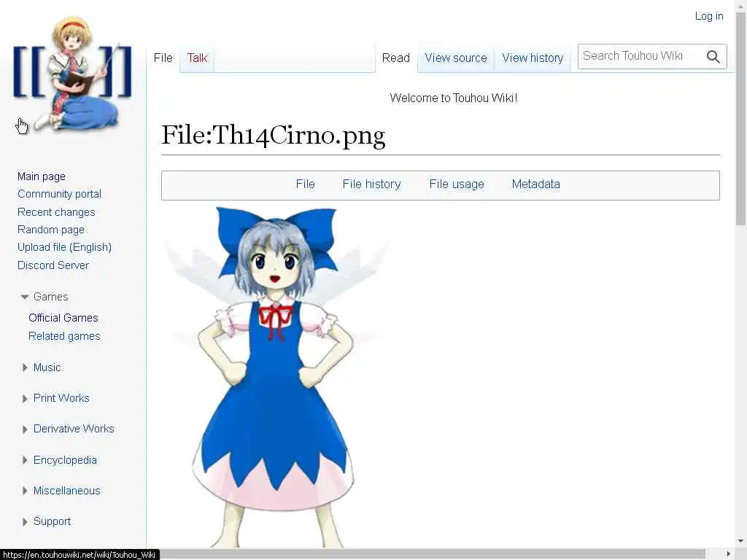The image size is (747, 560).
Task: Open the View source tab
Action: coord(456,58)
